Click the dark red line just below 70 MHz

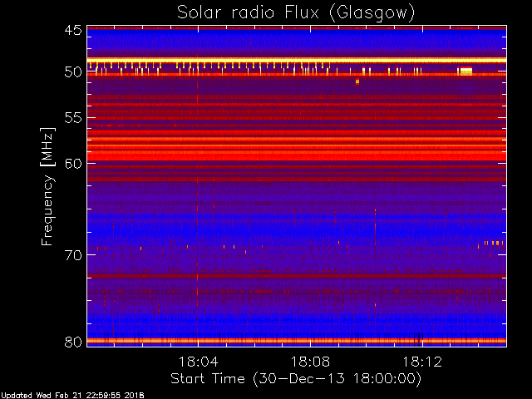[x=296, y=275]
